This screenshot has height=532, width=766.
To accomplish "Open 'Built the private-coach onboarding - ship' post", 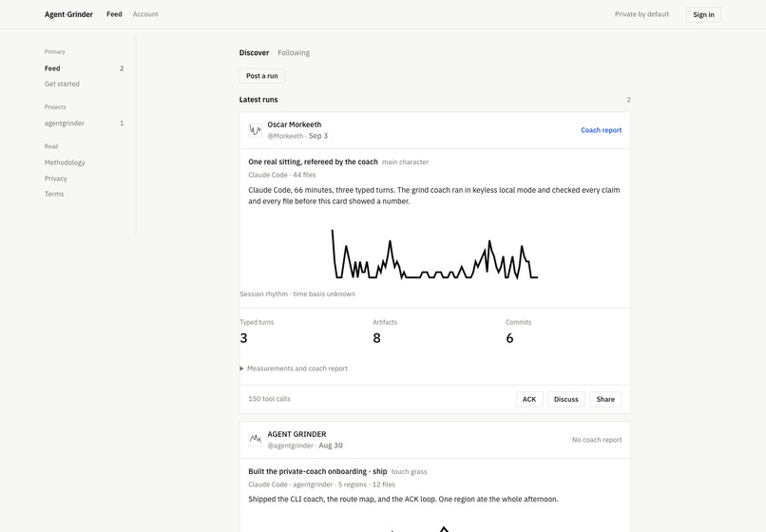I will click(317, 471).
